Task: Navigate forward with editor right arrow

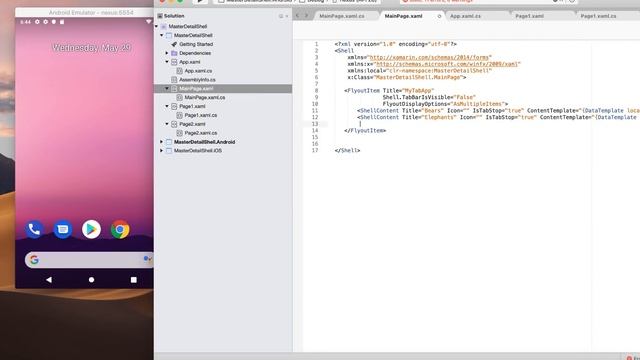Action: click(307, 16)
